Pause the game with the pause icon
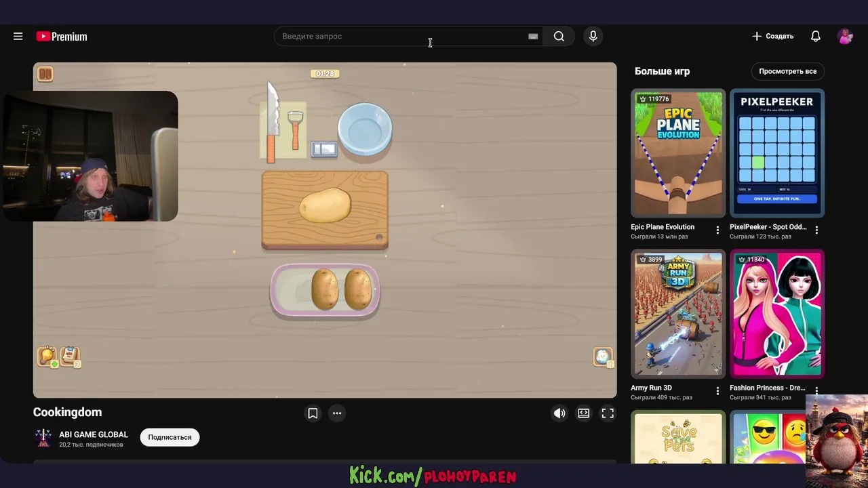The width and height of the screenshot is (868, 488). (45, 74)
